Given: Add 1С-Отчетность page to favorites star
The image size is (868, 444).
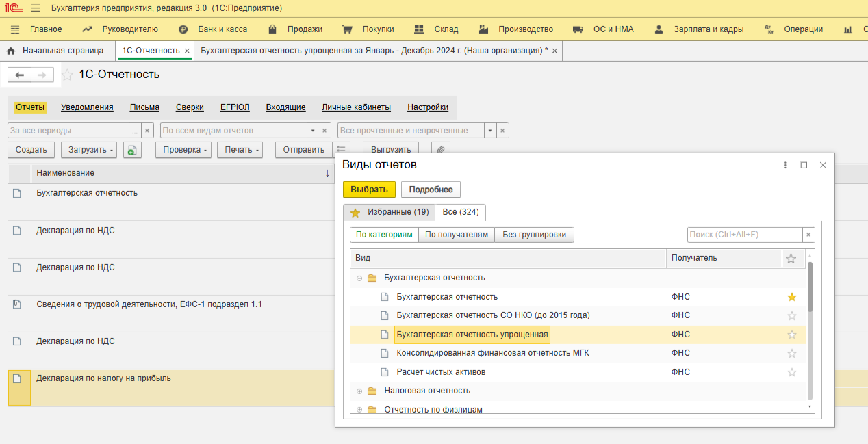Looking at the screenshot, I should [x=67, y=75].
